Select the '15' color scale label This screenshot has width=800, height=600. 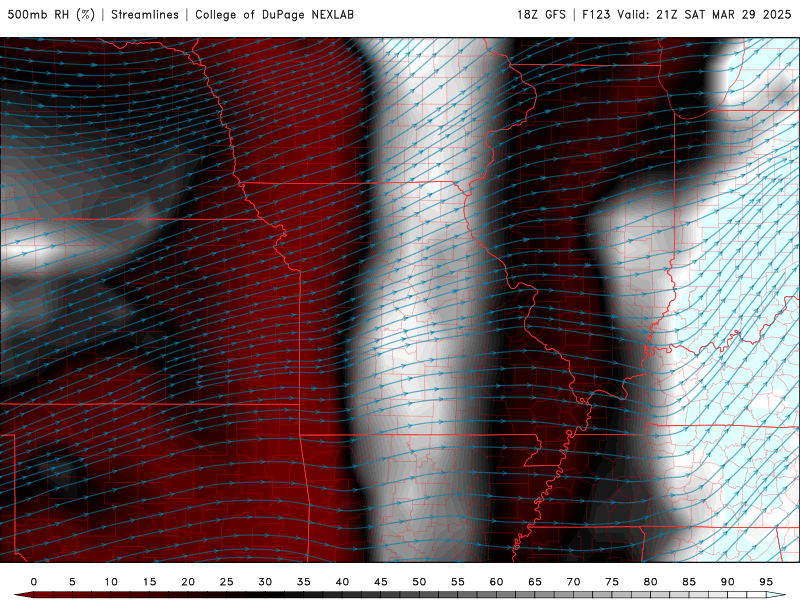point(149,582)
